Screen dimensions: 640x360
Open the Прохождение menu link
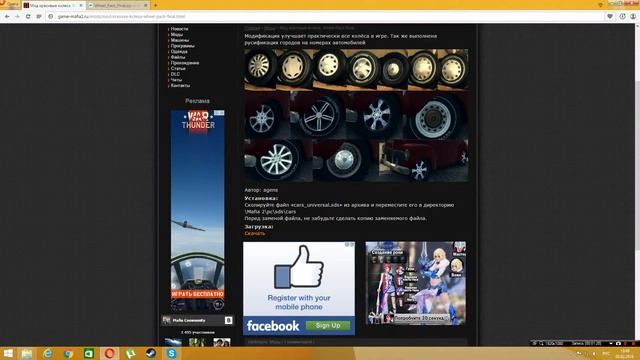185,63
